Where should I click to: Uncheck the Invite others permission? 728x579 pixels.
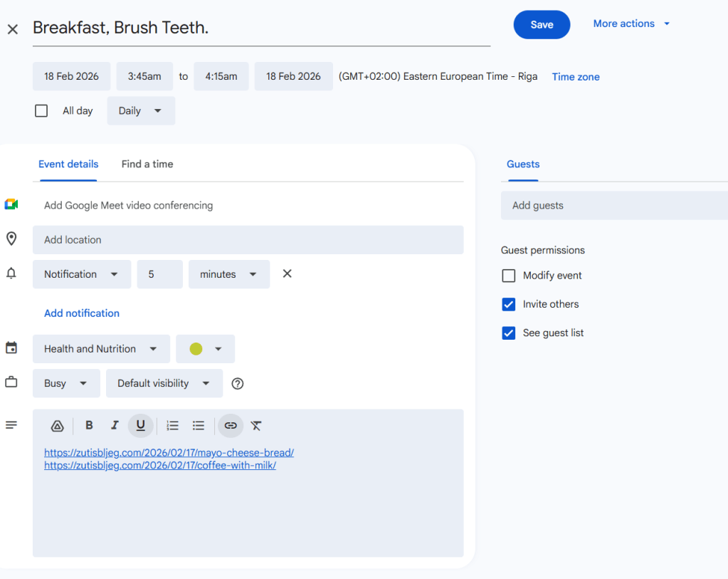click(x=509, y=304)
